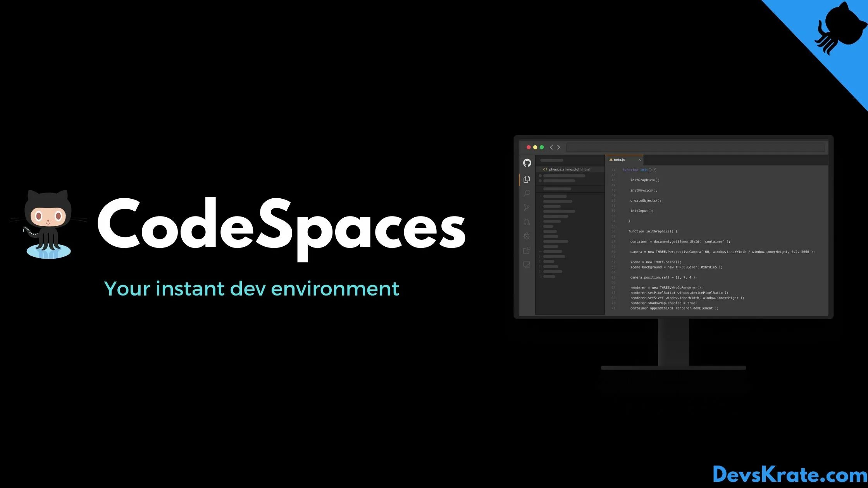The image size is (868, 488).
Task: Click the browser address bar
Action: point(695,148)
